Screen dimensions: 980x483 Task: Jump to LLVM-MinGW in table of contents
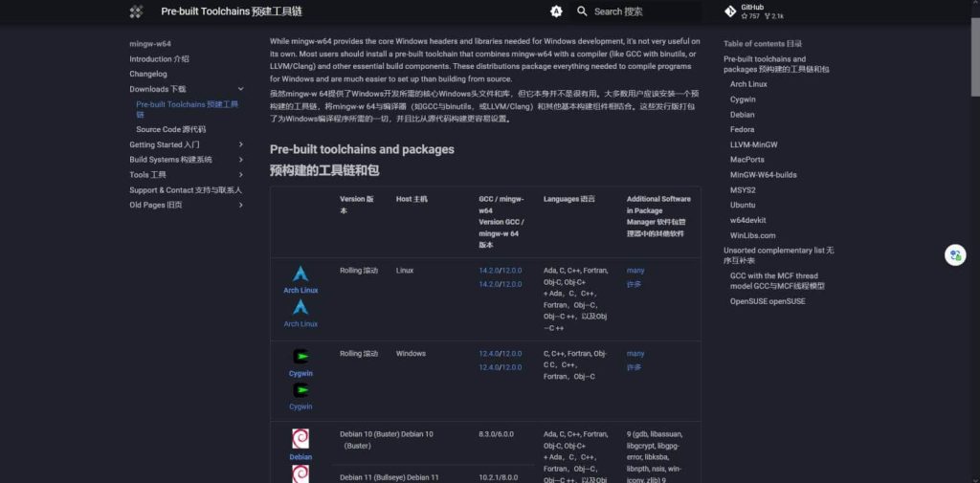pyautogui.click(x=753, y=144)
